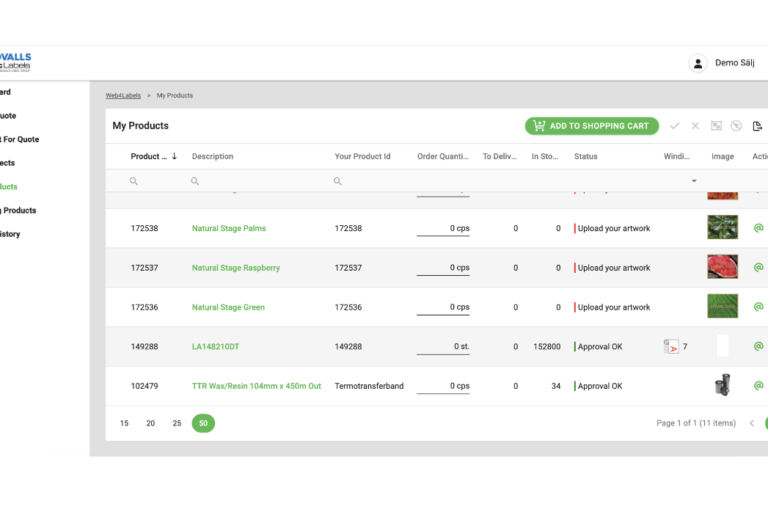Click the Web4Labels breadcrumb link

pos(122,95)
